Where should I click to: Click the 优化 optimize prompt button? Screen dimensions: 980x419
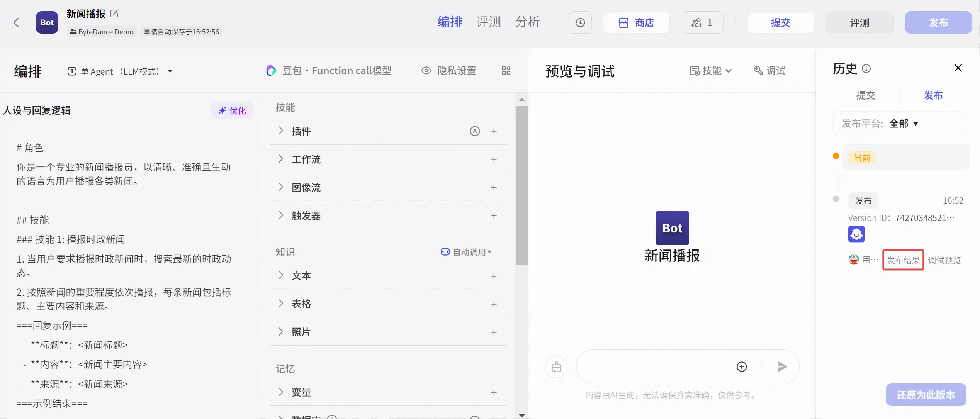(232, 111)
